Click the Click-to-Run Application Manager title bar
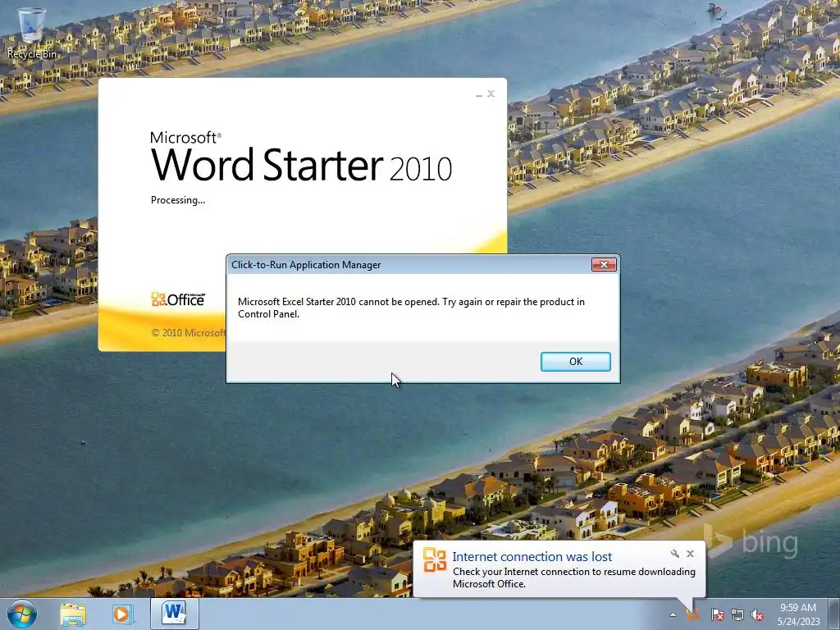The image size is (840, 630). [x=410, y=265]
